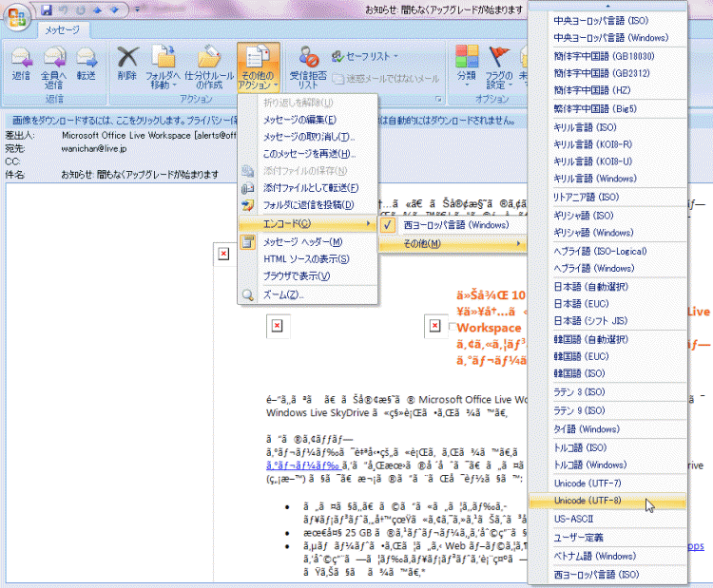The image size is (713, 588).
Task: Switch to the メッセージ ribbon tab
Action: (x=63, y=30)
